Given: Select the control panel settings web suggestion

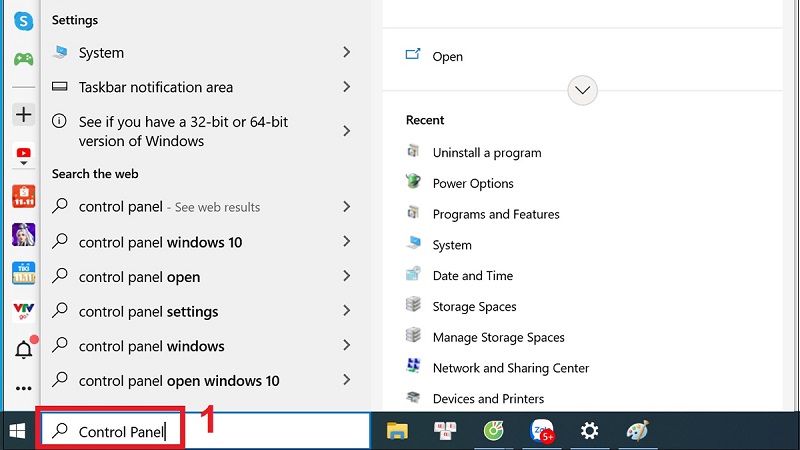Looking at the screenshot, I should (148, 312).
